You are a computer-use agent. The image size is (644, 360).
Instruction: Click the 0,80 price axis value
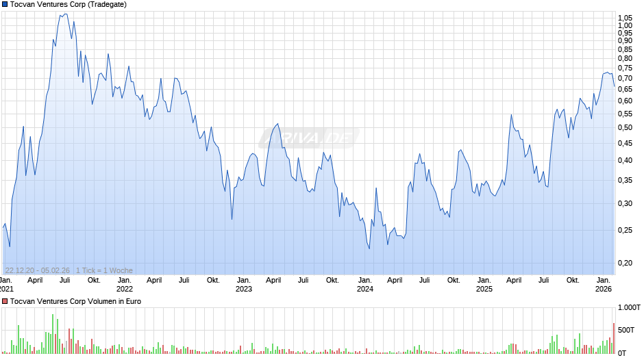[x=625, y=59]
